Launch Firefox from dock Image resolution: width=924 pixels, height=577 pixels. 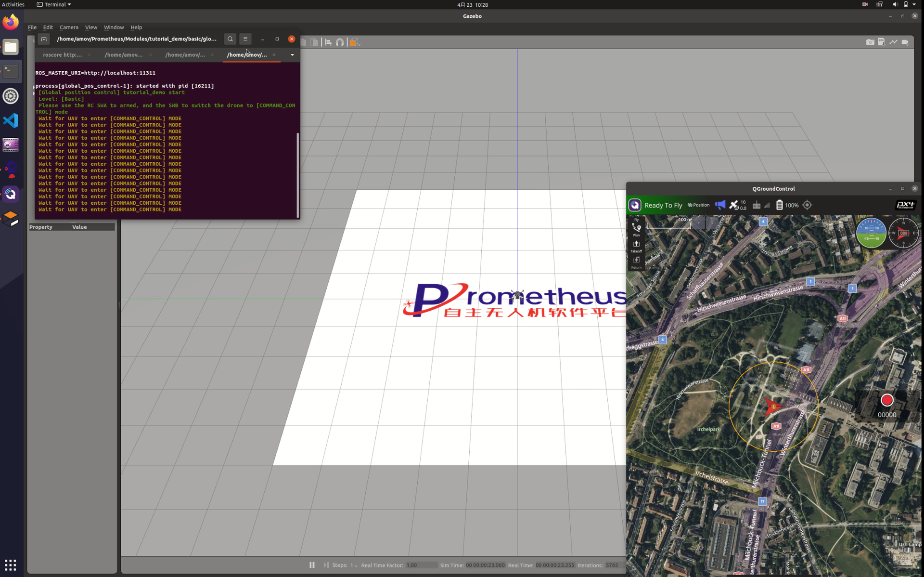tap(11, 22)
